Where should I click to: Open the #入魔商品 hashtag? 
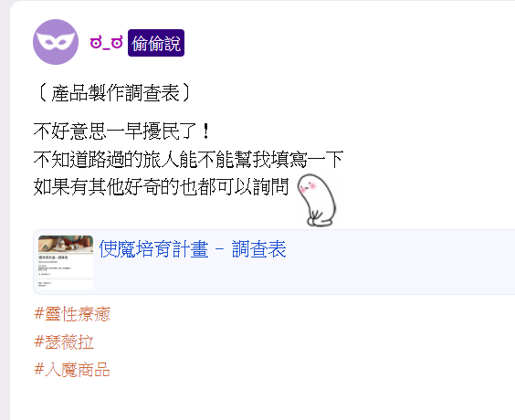pos(72,370)
